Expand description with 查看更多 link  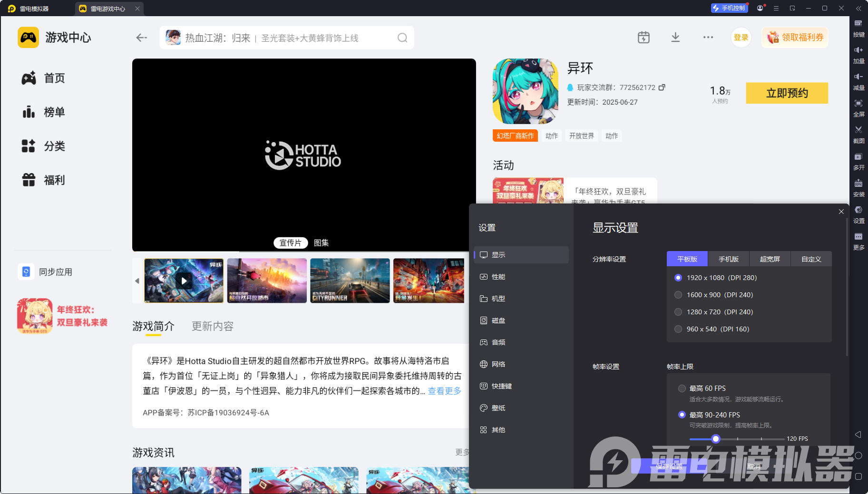coord(444,391)
